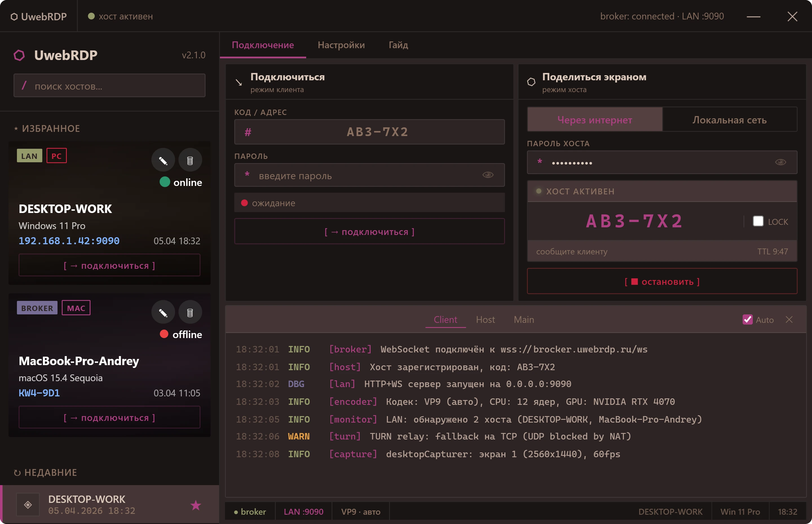This screenshot has height=524, width=812.
Task: Click the broker: connected status text
Action: pyautogui.click(x=662, y=16)
